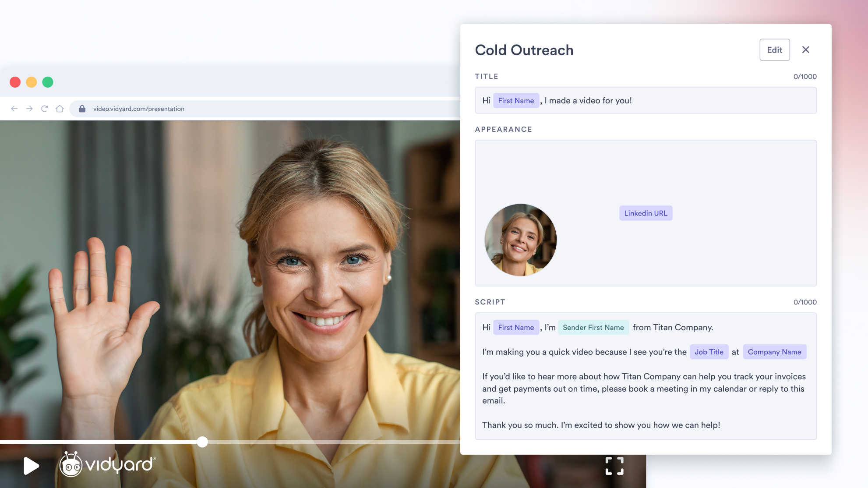The width and height of the screenshot is (868, 488).
Task: Select the Sender First Name tag
Action: click(593, 327)
